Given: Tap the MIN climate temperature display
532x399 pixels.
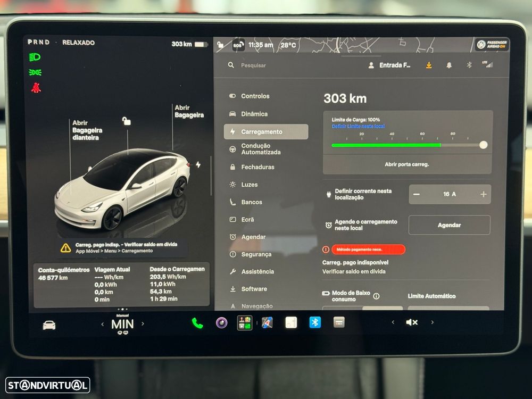Looking at the screenshot, I should [x=122, y=325].
